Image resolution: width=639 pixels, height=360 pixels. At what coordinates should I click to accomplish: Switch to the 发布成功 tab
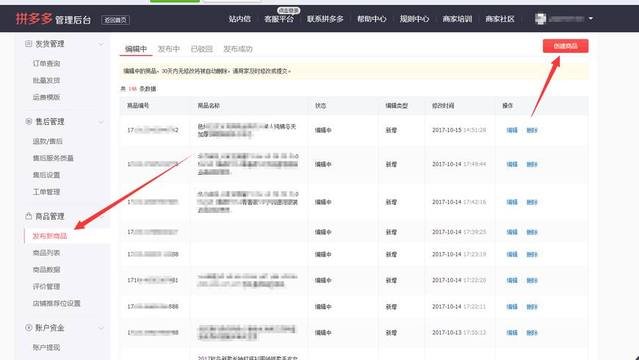pos(238,49)
